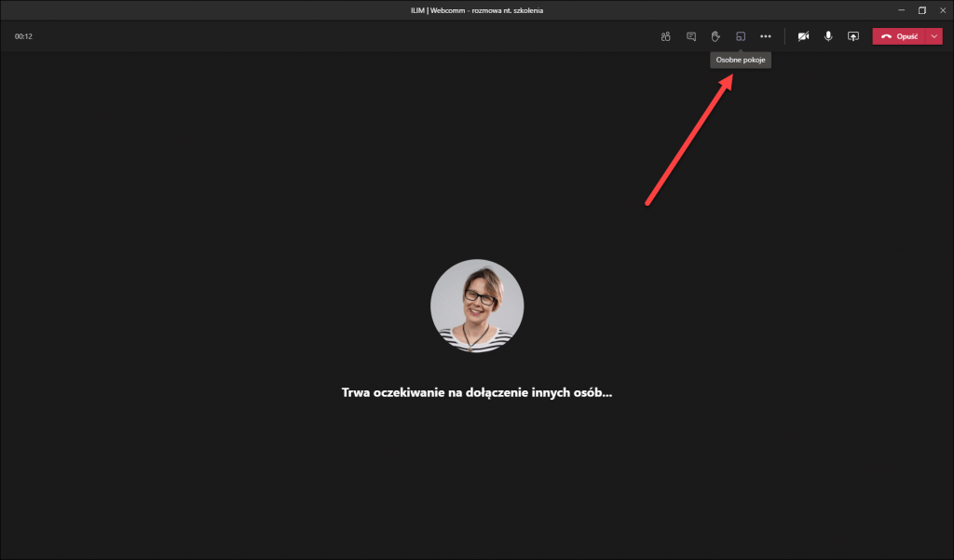Screen dimensions: 954x560
Task: Open the participants panel icon
Action: tap(665, 36)
